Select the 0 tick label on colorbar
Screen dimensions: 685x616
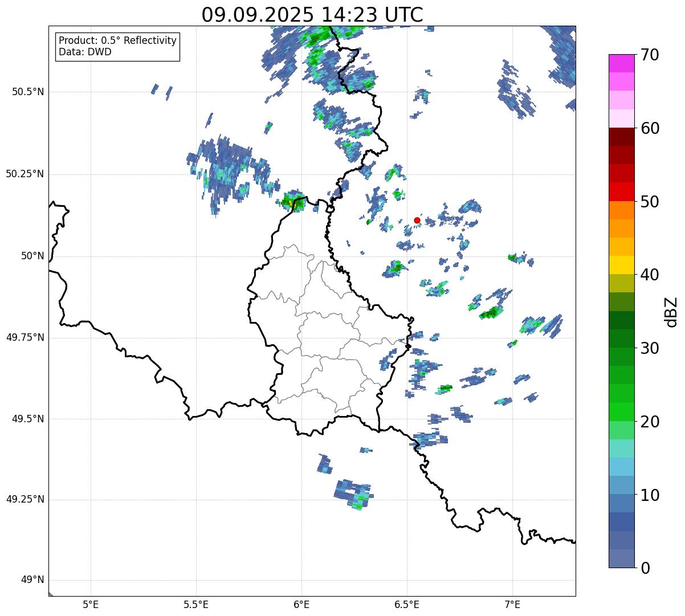tap(645, 568)
